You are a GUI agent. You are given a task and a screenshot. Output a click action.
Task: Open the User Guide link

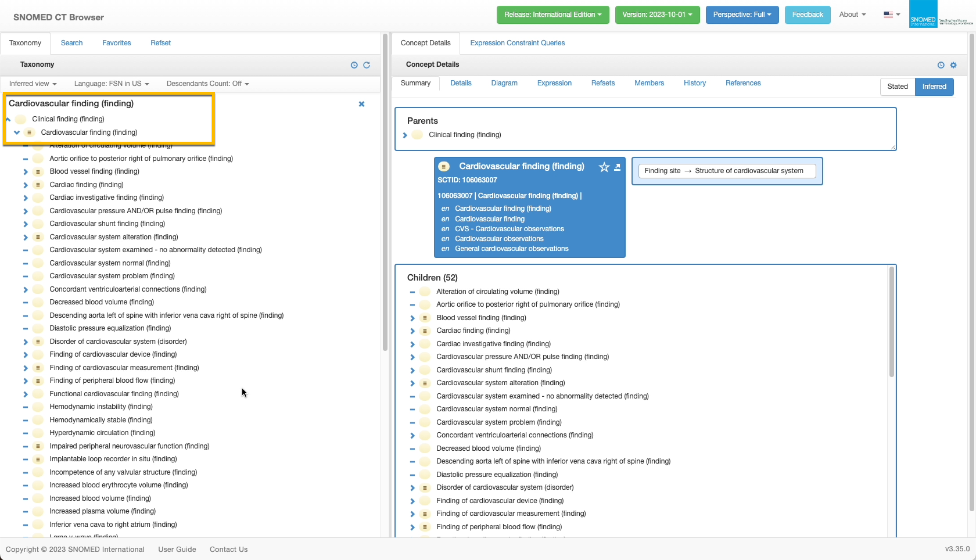177,550
